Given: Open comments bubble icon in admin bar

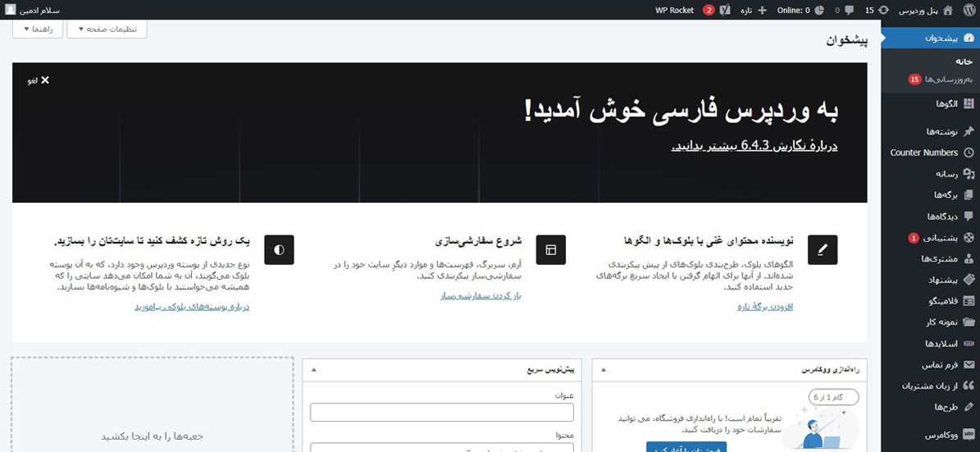Looking at the screenshot, I should [850, 10].
